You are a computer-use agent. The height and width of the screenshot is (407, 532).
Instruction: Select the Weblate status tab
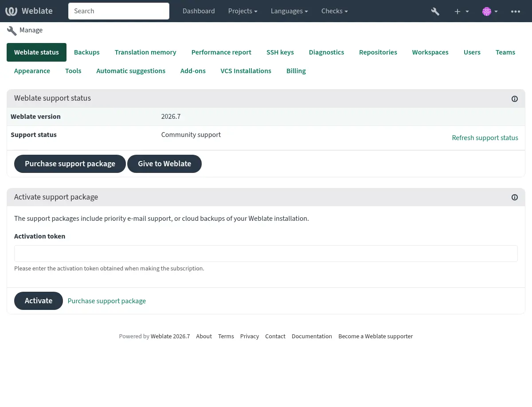tap(36, 52)
